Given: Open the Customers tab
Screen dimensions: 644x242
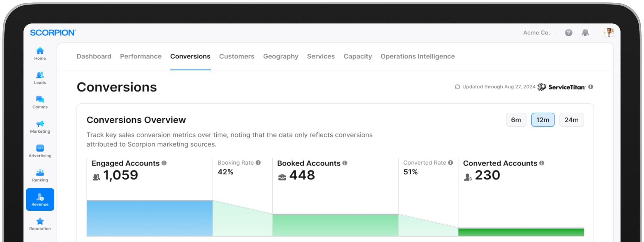Looking at the screenshot, I should pyautogui.click(x=236, y=56).
